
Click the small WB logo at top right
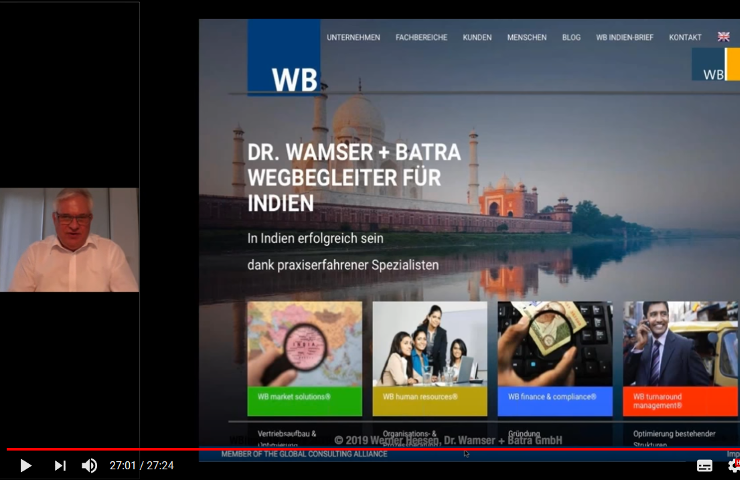click(x=714, y=65)
